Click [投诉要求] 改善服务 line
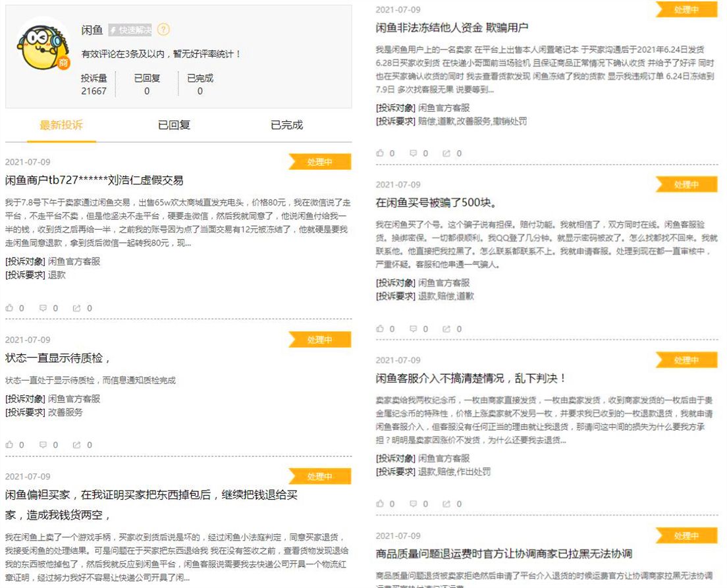 point(44,412)
